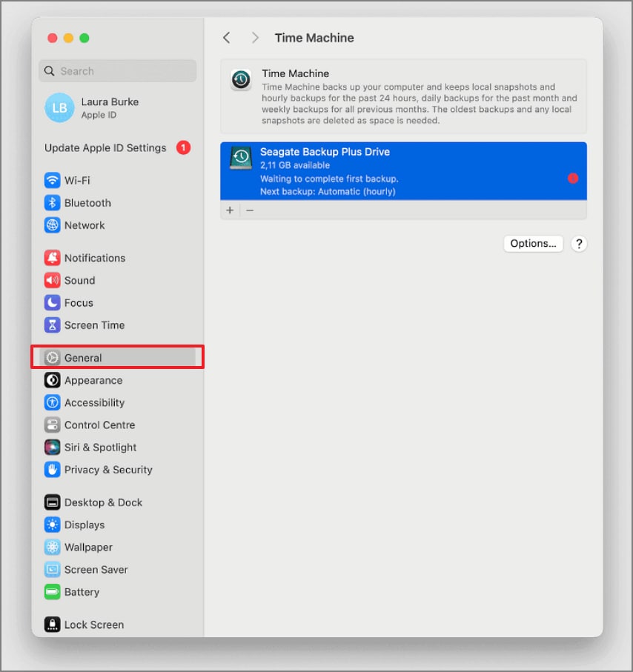The image size is (633, 672).
Task: Click the Screen Saver icon
Action: tap(52, 570)
